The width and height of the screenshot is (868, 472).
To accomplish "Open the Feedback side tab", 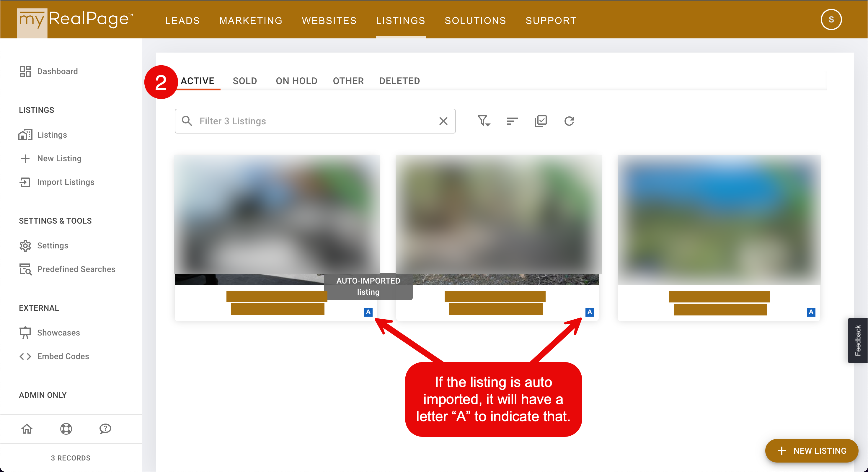I will 858,340.
